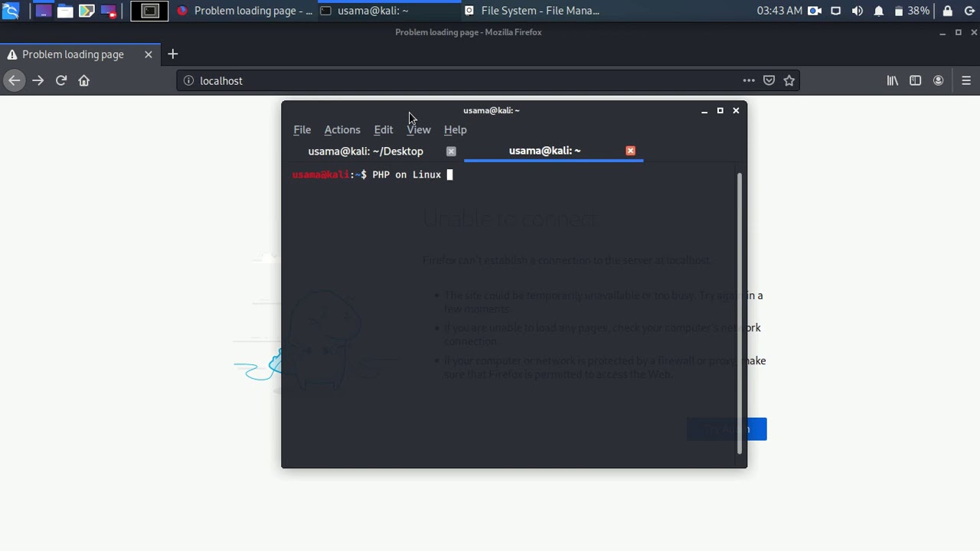Open volume control in system tray

point(857,11)
